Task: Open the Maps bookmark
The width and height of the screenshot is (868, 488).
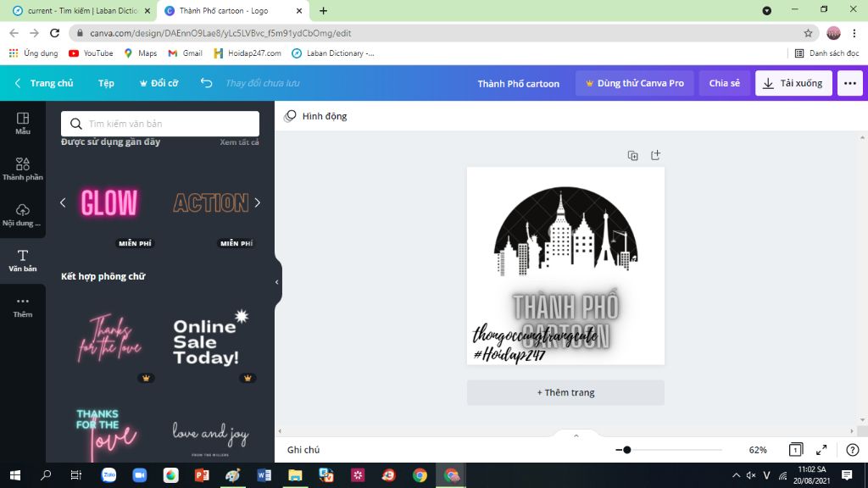Action: (141, 53)
